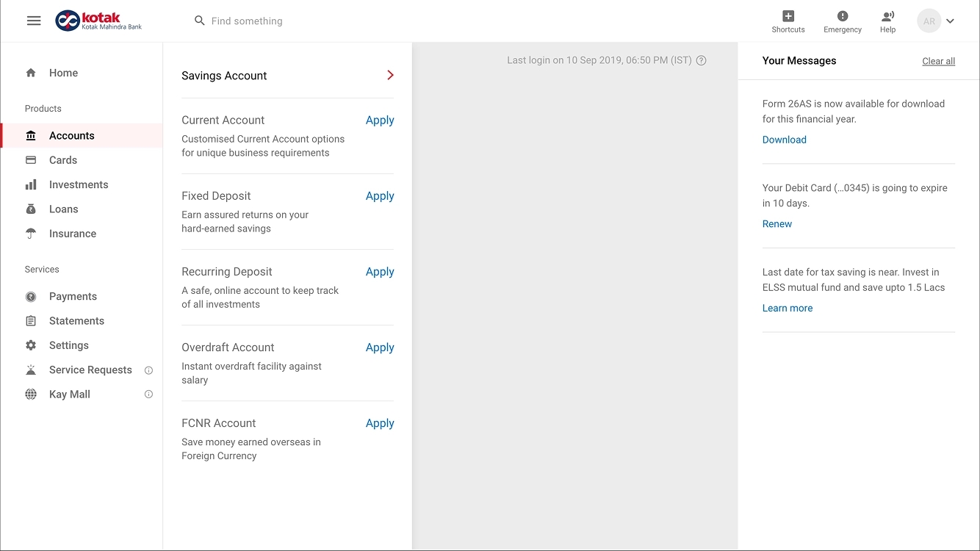Click the last login help question icon
This screenshot has width=980, height=551.
(702, 60)
